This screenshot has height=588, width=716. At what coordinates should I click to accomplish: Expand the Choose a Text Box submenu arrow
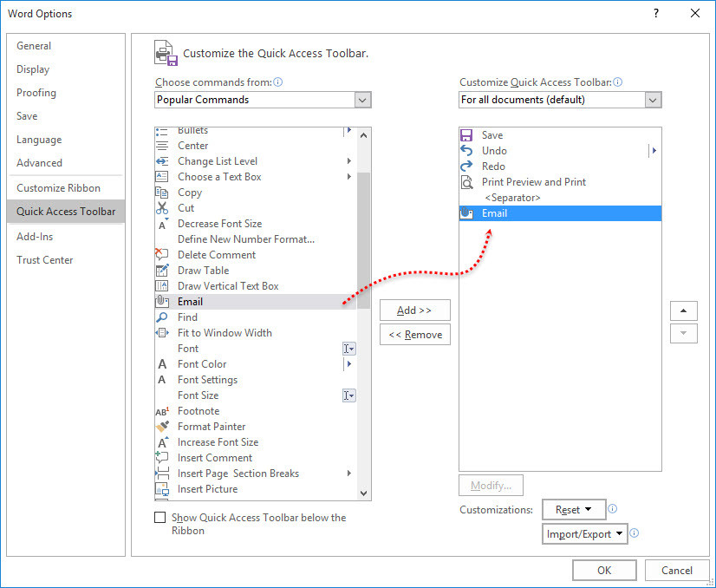(348, 177)
